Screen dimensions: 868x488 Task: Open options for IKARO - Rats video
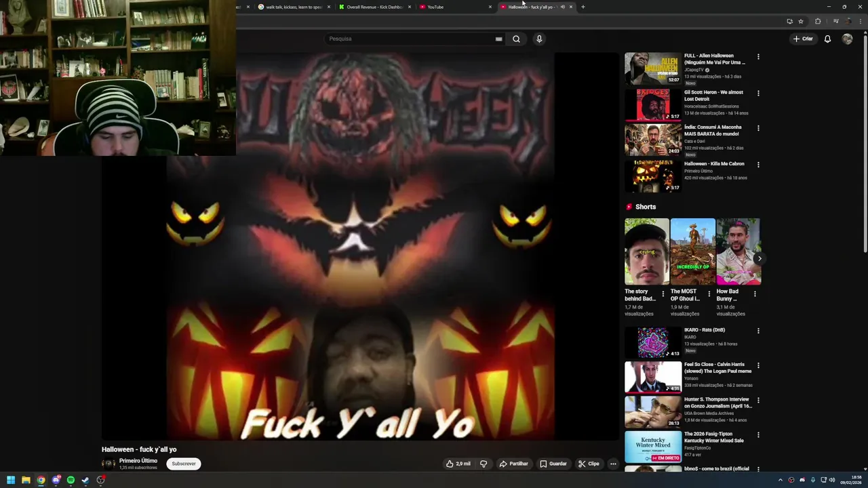pyautogui.click(x=758, y=331)
